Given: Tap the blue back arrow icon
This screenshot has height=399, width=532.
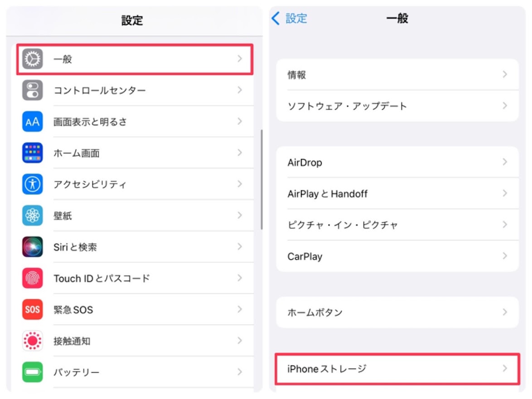Looking at the screenshot, I should coord(276,18).
